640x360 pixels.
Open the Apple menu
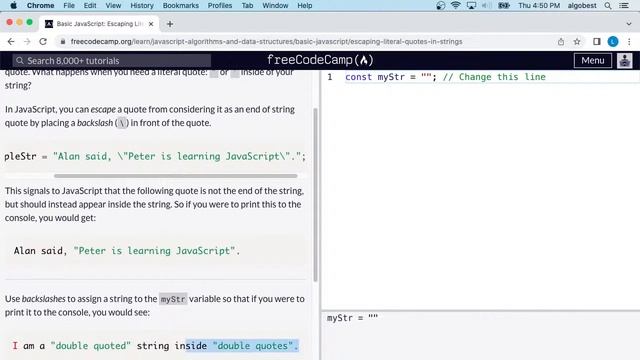click(x=13, y=5)
